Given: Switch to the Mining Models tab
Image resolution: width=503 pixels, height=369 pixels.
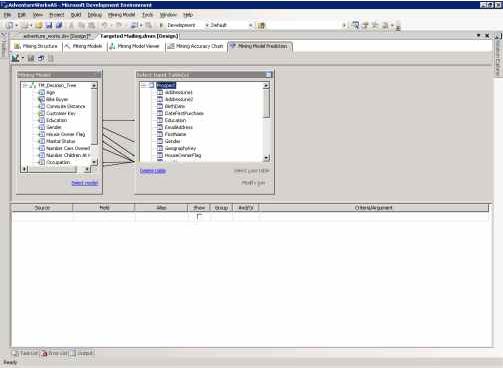Looking at the screenshot, I should (84, 46).
